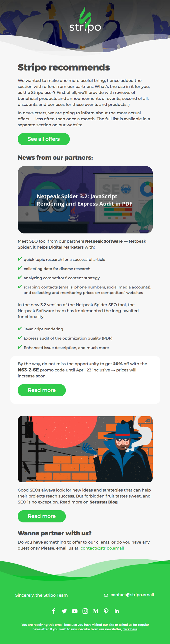Open the Facebook icon in the footer
170x644 pixels.
point(54,611)
